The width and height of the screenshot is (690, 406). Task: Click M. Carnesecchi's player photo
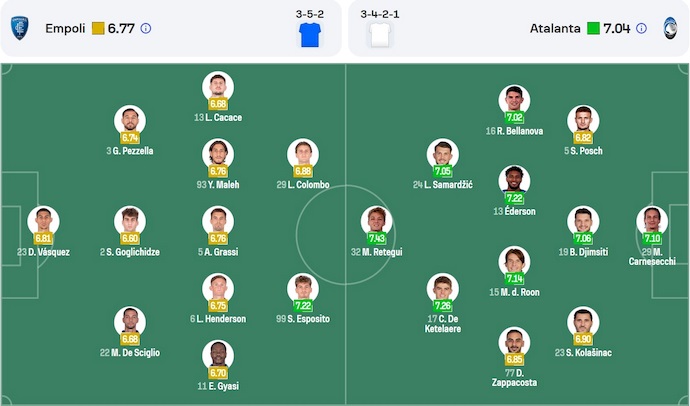click(652, 220)
